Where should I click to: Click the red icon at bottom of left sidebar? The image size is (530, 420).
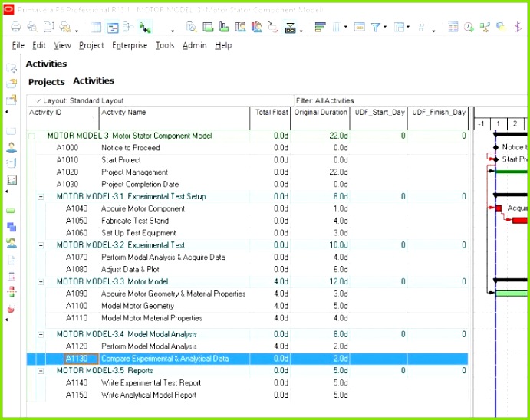(12, 309)
